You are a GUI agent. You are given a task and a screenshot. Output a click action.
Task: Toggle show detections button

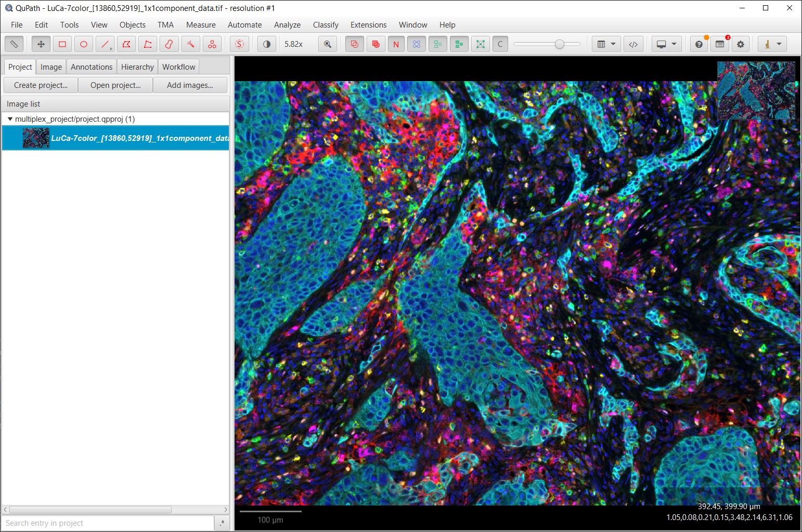point(438,44)
